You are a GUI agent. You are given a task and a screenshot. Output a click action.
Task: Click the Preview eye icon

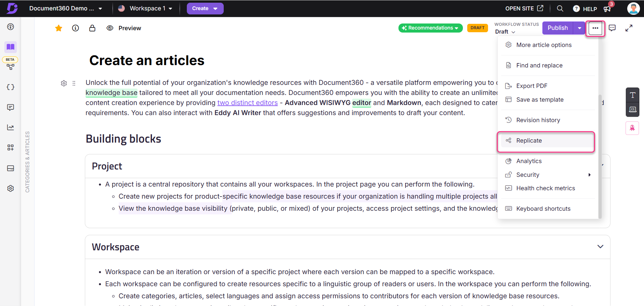tap(110, 28)
